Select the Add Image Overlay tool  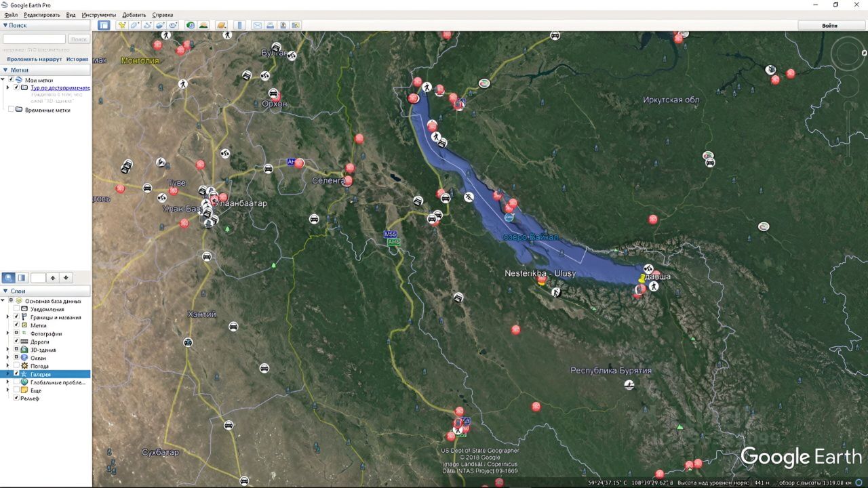click(x=160, y=25)
